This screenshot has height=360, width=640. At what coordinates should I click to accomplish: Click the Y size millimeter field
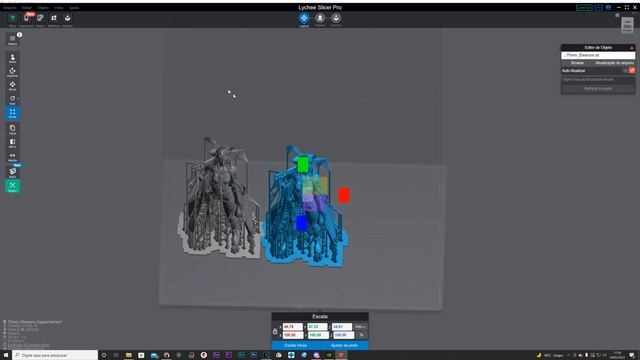(317, 327)
